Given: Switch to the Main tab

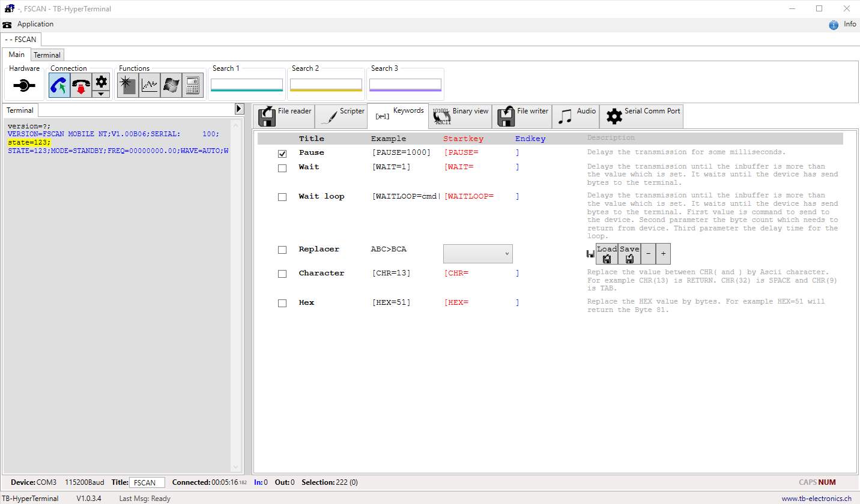Looking at the screenshot, I should (x=17, y=55).
